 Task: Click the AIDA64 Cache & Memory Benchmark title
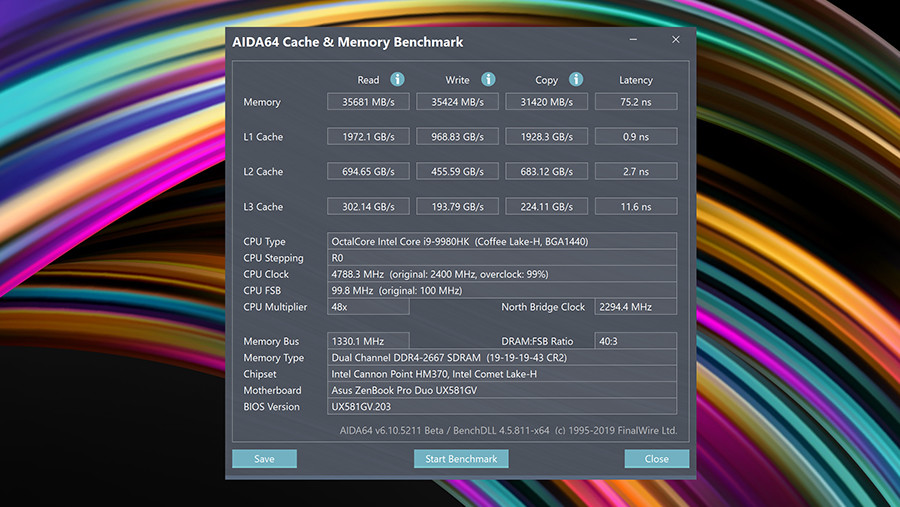click(347, 42)
